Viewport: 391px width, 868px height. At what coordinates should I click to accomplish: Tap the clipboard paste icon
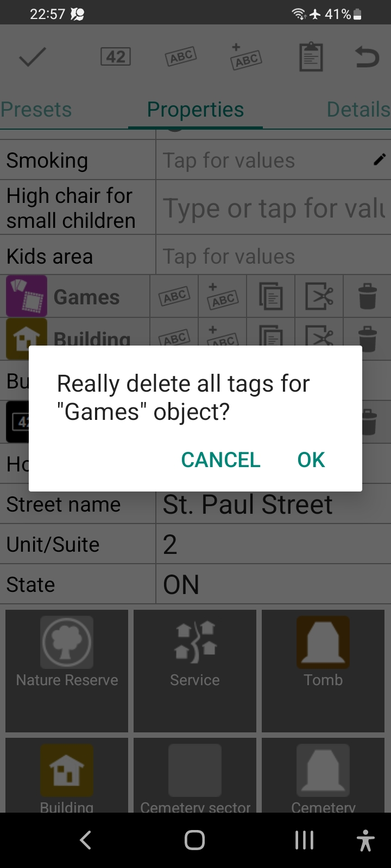coord(311,56)
